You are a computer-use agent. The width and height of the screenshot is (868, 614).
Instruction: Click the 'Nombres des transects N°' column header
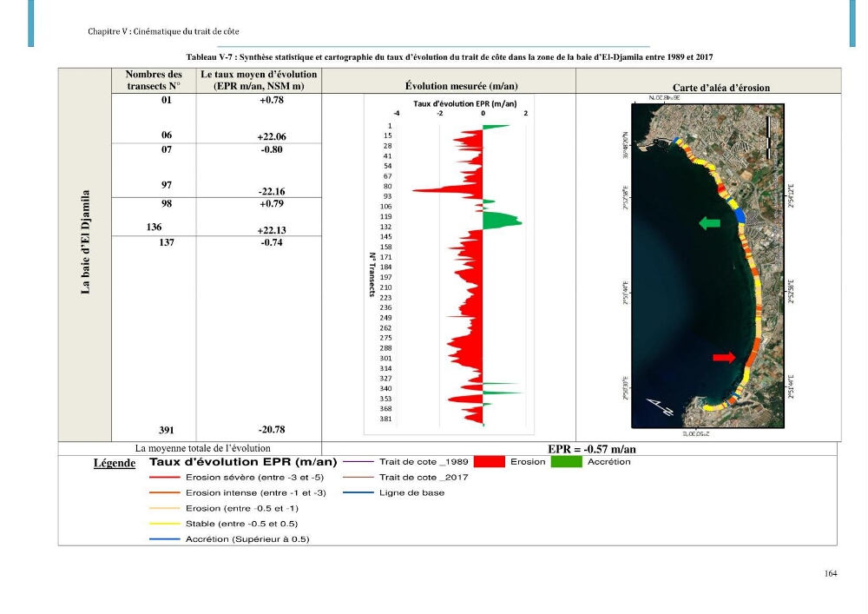(154, 80)
